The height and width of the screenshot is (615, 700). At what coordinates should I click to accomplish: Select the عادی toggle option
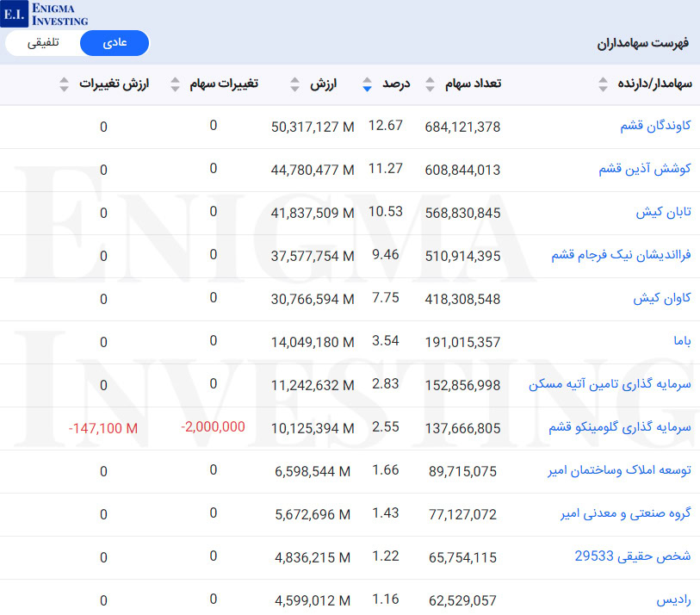(115, 43)
